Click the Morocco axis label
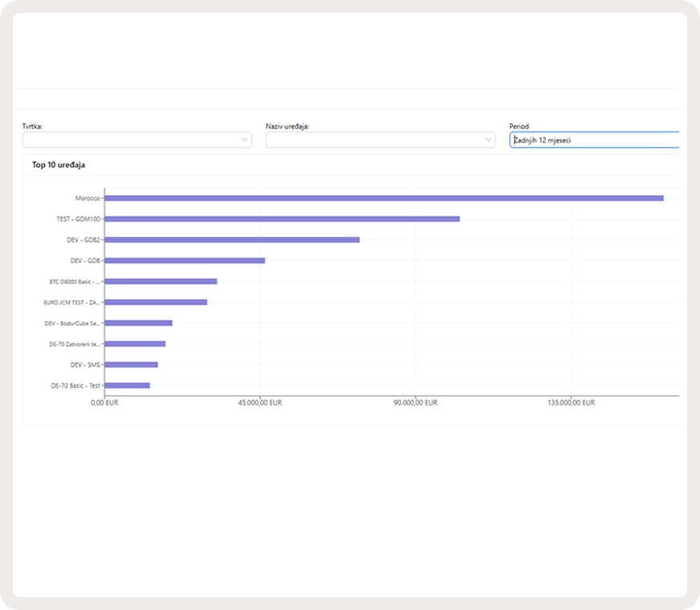This screenshot has width=700, height=610. pyautogui.click(x=87, y=198)
